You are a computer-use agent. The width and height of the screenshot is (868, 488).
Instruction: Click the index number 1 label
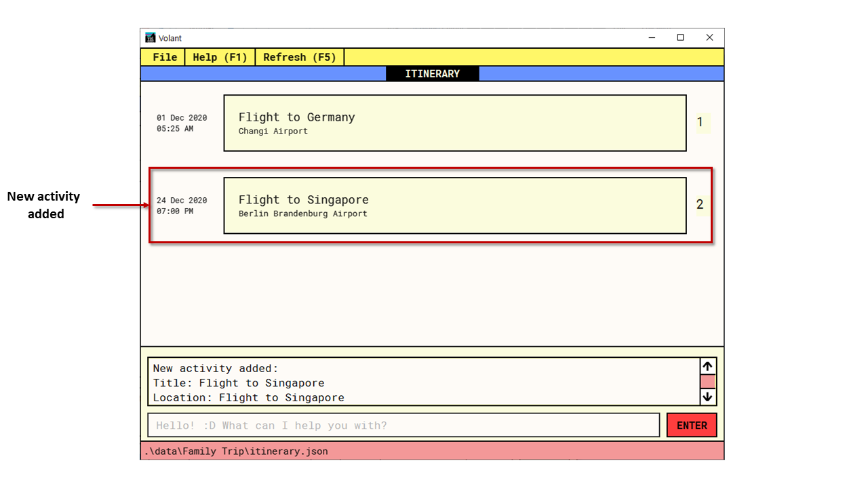pos(701,123)
